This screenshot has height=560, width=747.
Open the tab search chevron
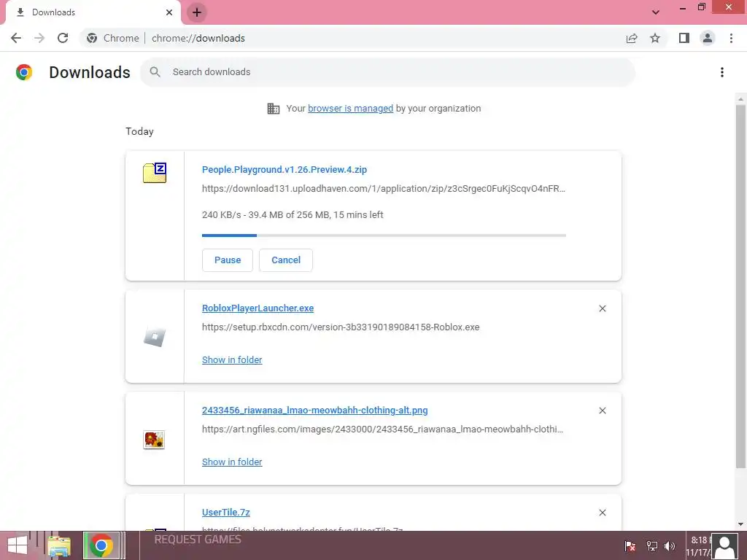point(656,12)
